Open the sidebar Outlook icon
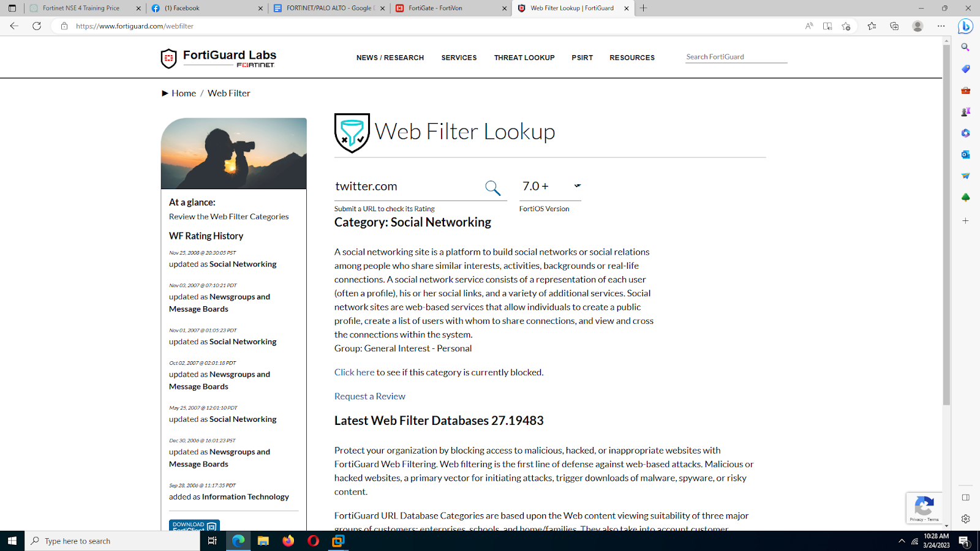Screen dimensions: 980x551 965,154
